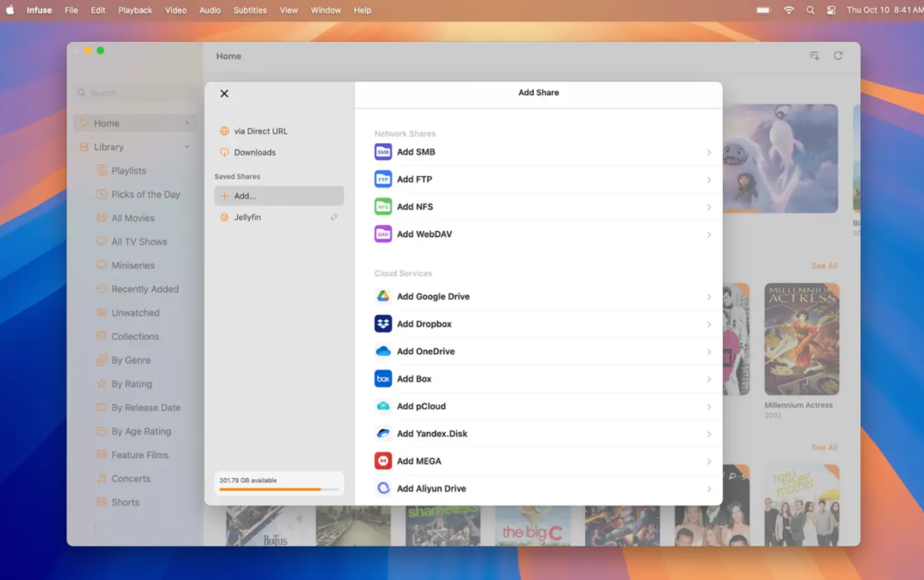The image size is (924, 580).
Task: Open the Playback menu
Action: [x=135, y=10]
